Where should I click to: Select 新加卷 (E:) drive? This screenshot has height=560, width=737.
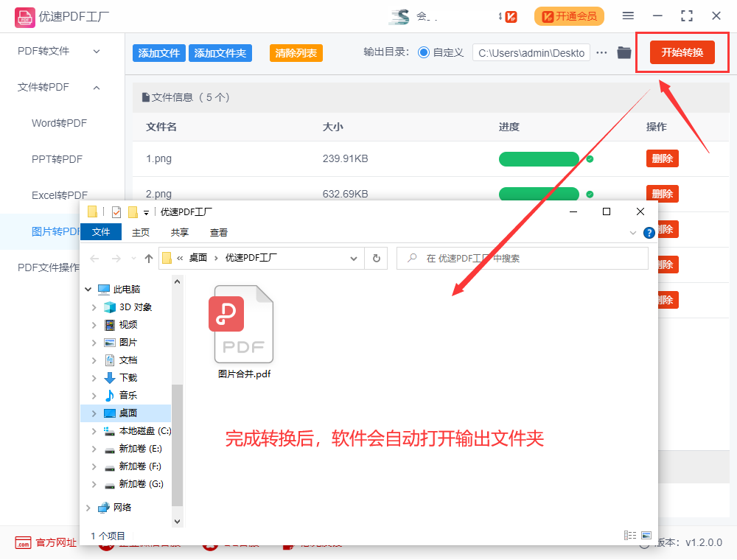(140, 449)
